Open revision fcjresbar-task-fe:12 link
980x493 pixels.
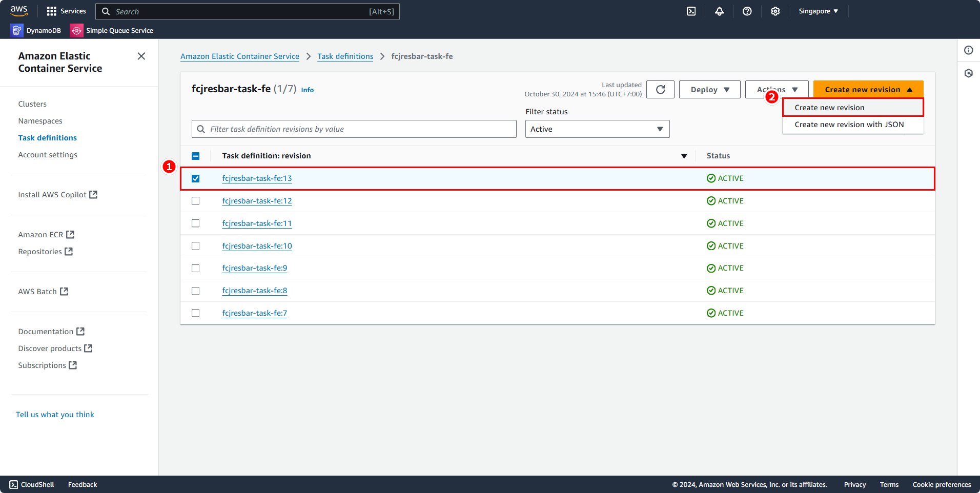257,201
